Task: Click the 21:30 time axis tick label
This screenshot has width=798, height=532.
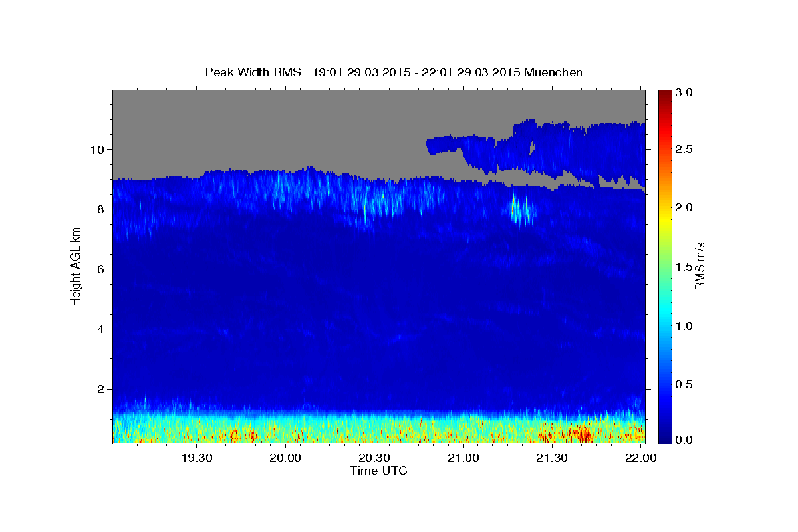Action: pos(552,458)
